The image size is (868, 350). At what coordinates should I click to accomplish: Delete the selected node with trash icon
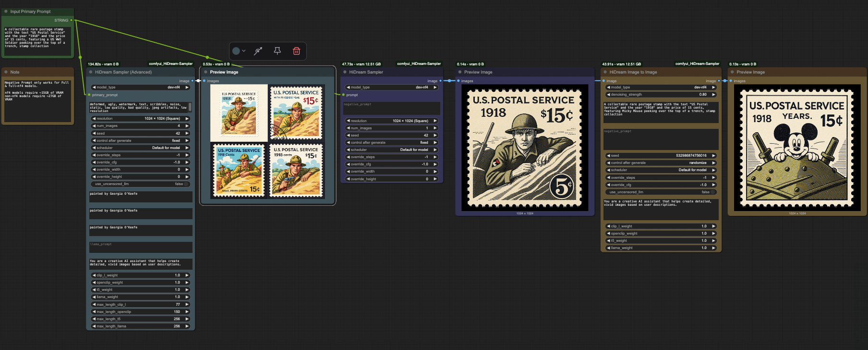coord(296,51)
